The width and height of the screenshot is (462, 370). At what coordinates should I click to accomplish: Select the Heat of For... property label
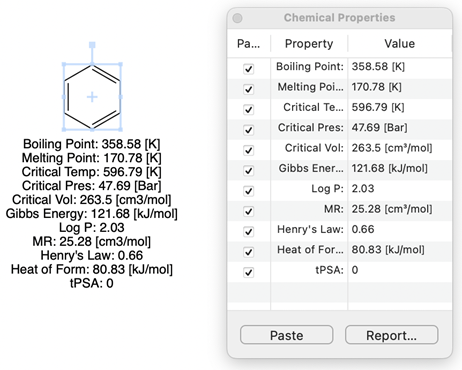coord(310,250)
